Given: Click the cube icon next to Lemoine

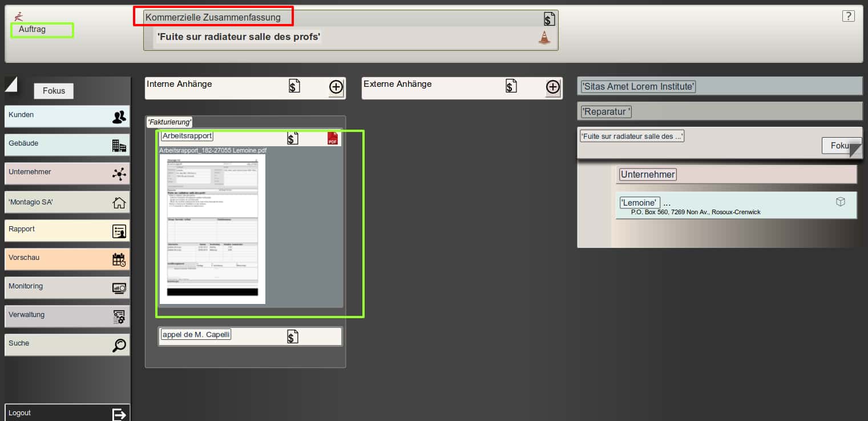Looking at the screenshot, I should [840, 202].
